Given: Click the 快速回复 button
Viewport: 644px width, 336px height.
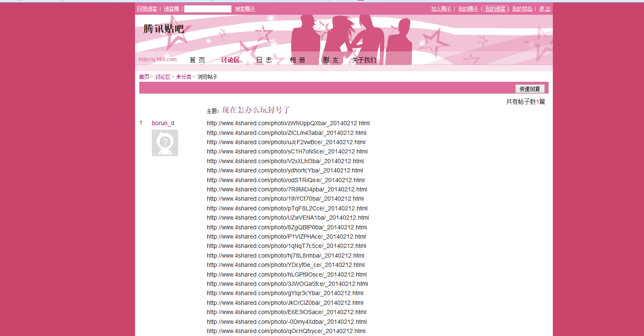Looking at the screenshot, I should pos(530,89).
